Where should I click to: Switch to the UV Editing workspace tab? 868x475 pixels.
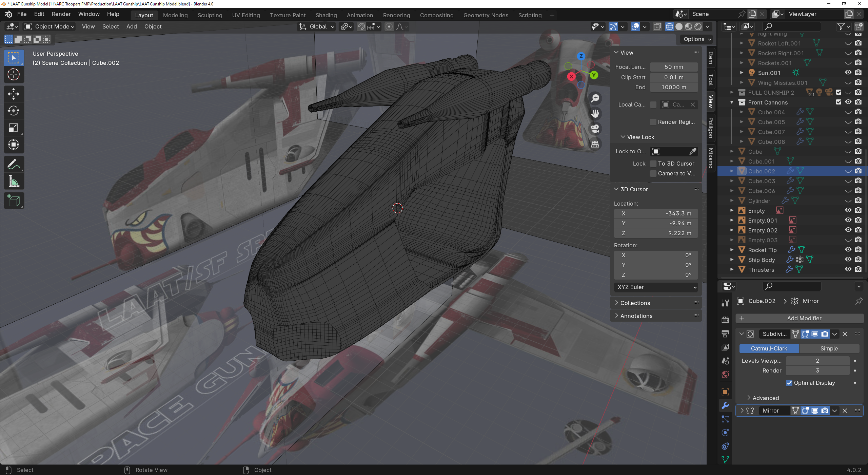click(x=246, y=15)
